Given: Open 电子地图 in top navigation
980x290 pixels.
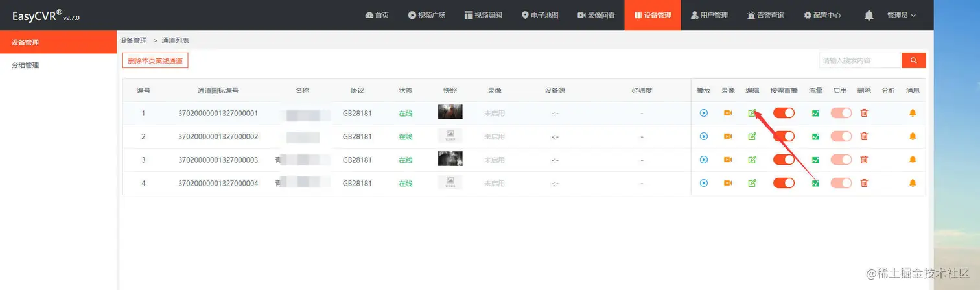Looking at the screenshot, I should [x=540, y=15].
